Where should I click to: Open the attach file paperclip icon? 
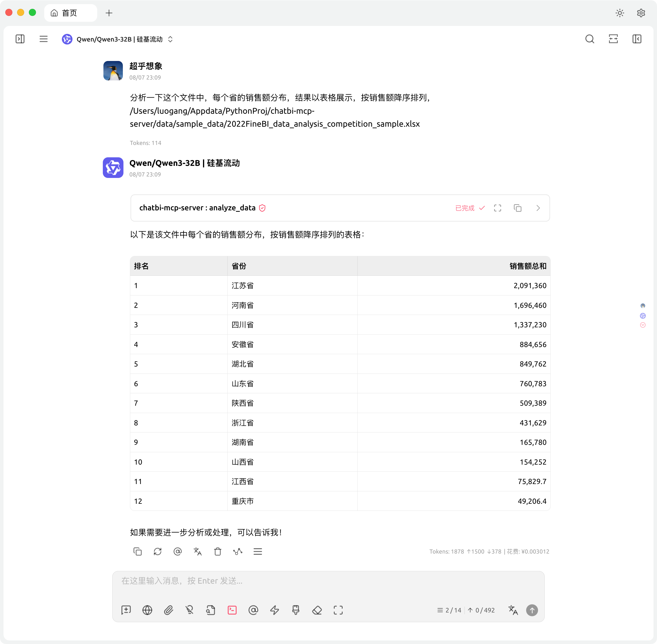169,610
